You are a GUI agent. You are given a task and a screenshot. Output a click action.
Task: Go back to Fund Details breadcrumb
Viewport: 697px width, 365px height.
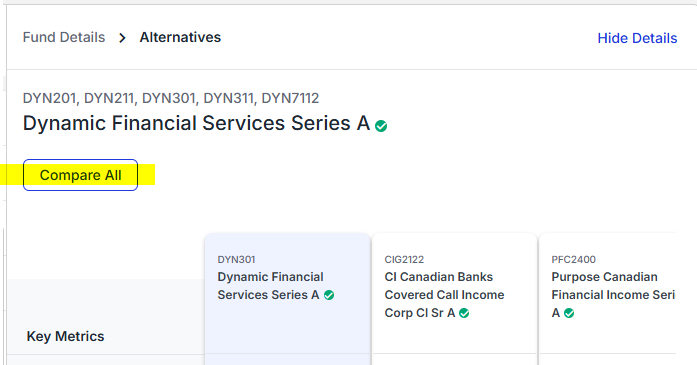64,37
